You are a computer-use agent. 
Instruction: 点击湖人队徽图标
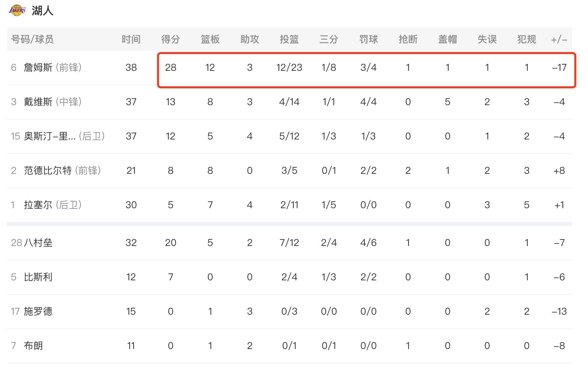(x=17, y=9)
